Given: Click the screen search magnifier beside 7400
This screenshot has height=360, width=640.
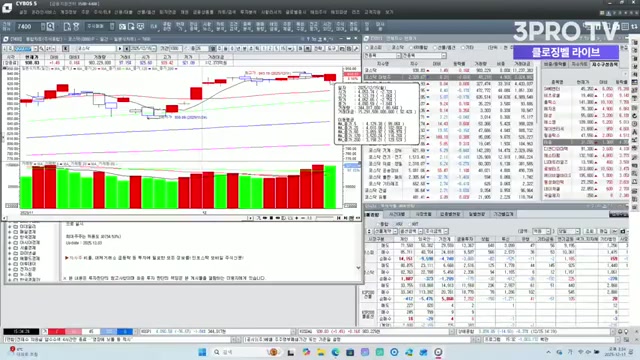Looking at the screenshot, I should 51,27.
